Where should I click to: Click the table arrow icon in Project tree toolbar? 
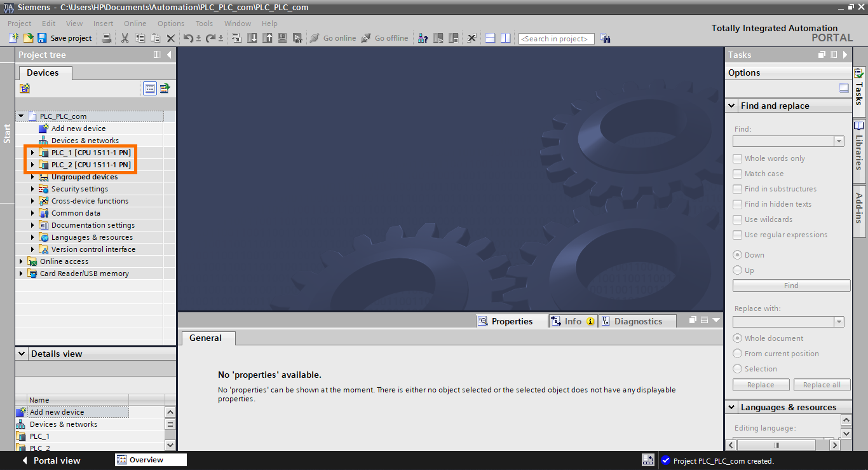click(x=165, y=88)
